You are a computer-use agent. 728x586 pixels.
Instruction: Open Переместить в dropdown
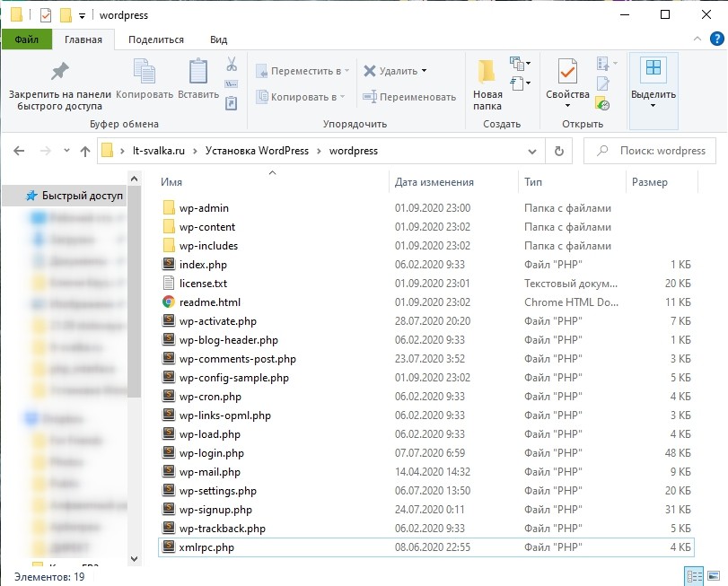pos(303,71)
